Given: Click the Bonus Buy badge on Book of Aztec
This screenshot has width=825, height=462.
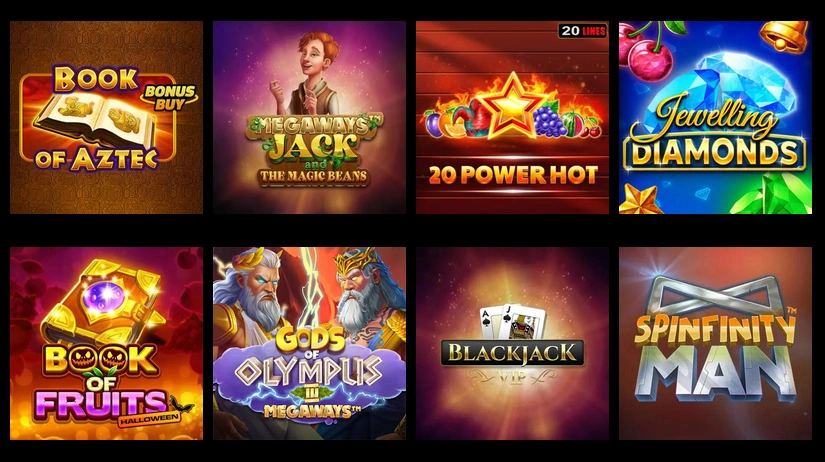Looking at the screenshot, I should coord(169,97).
